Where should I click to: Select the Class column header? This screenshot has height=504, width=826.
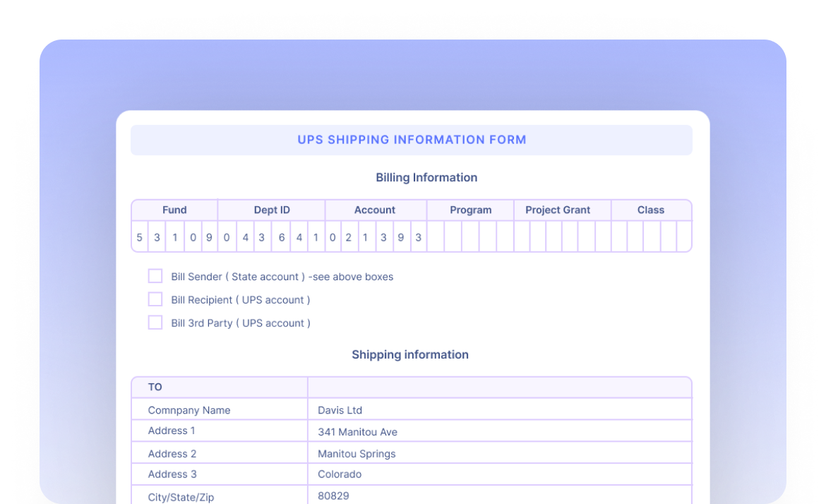pos(650,210)
